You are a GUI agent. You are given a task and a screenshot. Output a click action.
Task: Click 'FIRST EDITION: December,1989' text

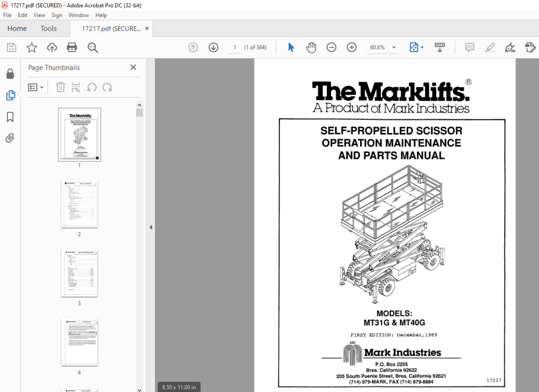pyautogui.click(x=394, y=335)
